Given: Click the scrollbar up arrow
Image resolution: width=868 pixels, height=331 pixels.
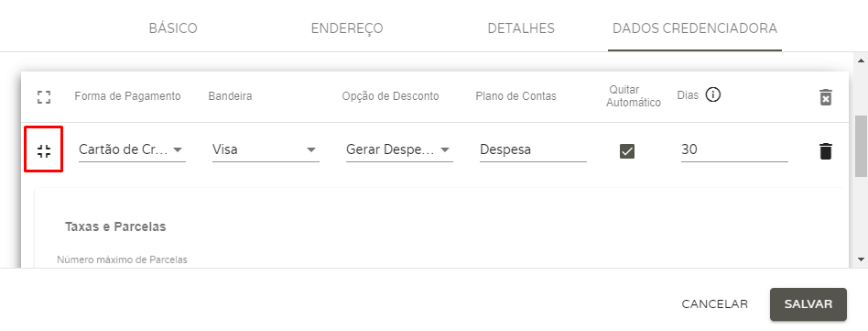Looking at the screenshot, I should click(x=862, y=60).
